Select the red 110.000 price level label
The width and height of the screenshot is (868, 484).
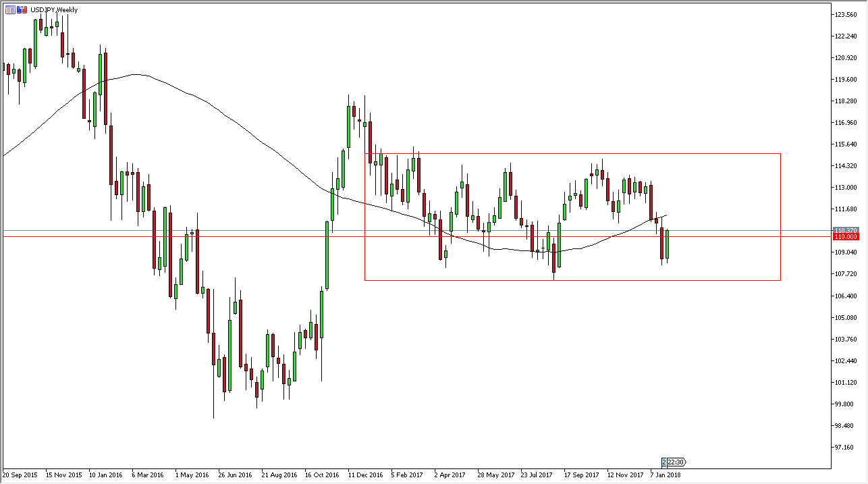click(x=846, y=237)
